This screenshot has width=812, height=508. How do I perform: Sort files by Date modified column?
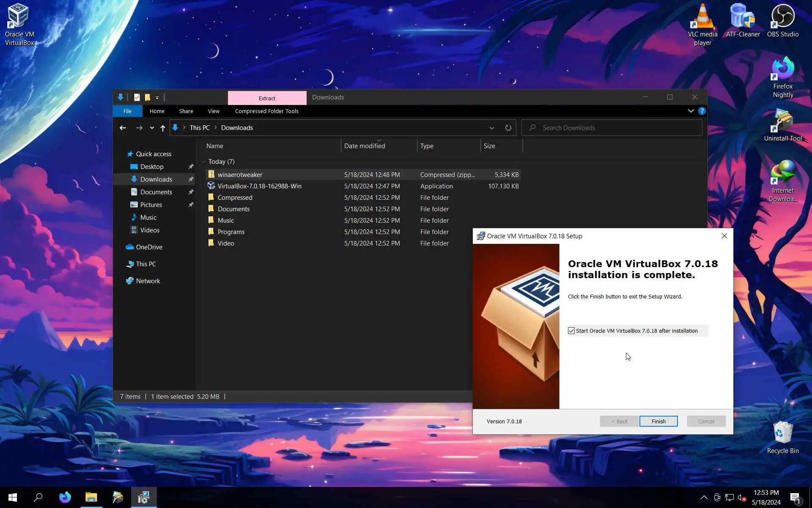point(364,146)
